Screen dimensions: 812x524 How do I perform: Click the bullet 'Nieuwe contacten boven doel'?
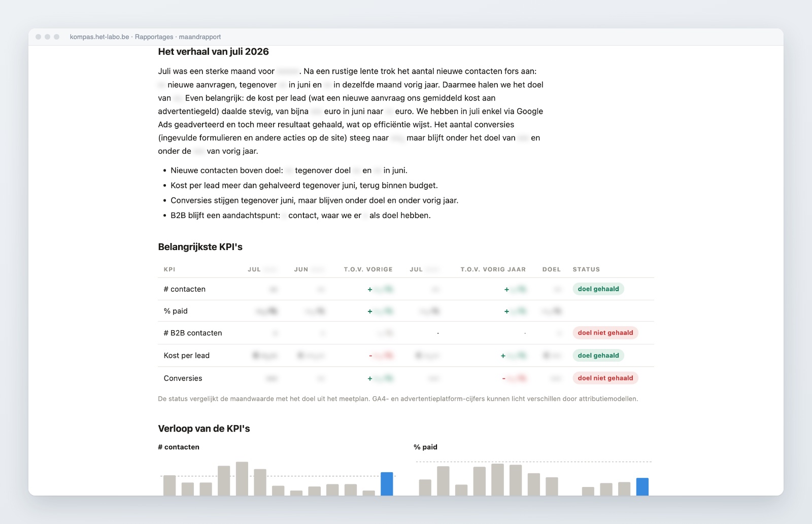coord(289,170)
